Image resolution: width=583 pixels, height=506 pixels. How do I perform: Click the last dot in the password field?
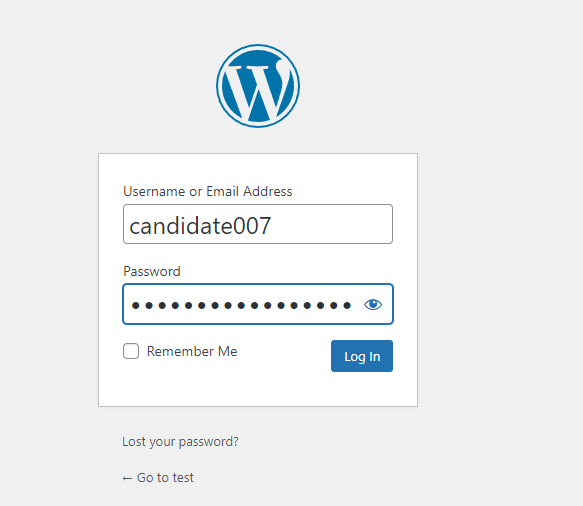347,305
